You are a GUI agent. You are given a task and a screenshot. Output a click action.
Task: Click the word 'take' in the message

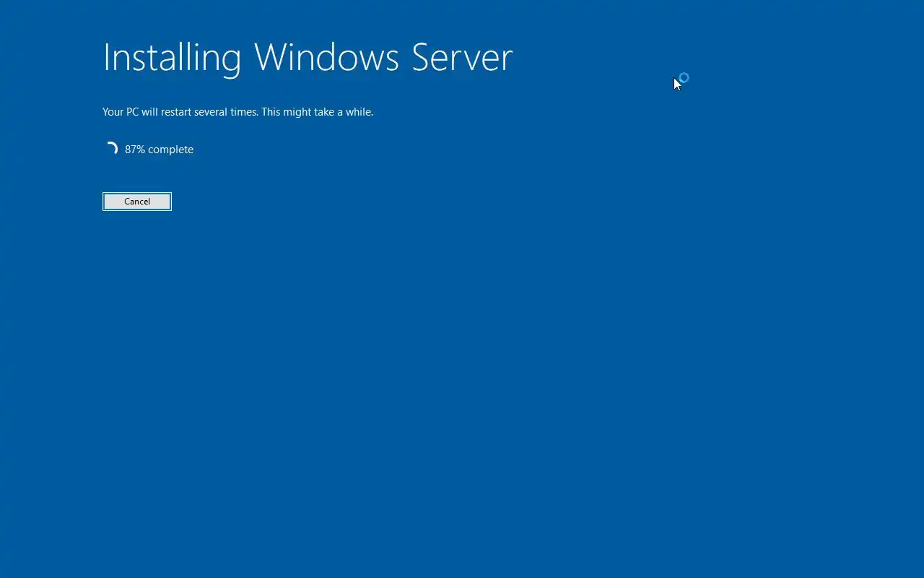(x=324, y=112)
